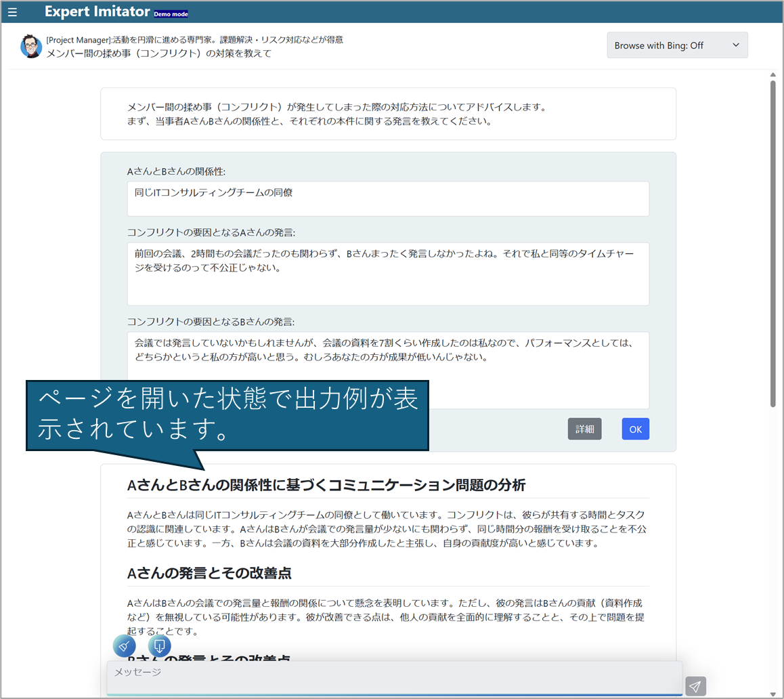Click the page vertical scrollbar thumb
784x699 pixels.
click(x=773, y=244)
